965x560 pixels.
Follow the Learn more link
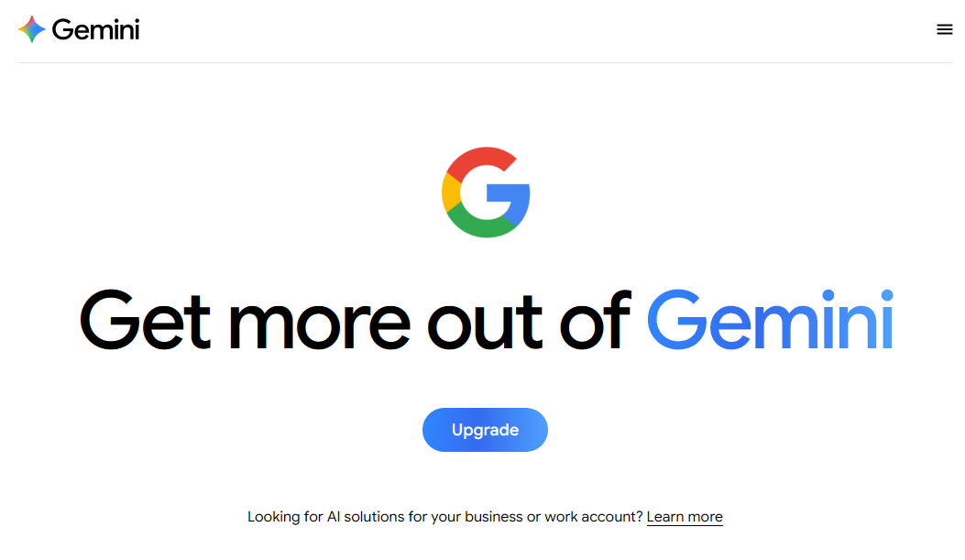[x=685, y=517]
